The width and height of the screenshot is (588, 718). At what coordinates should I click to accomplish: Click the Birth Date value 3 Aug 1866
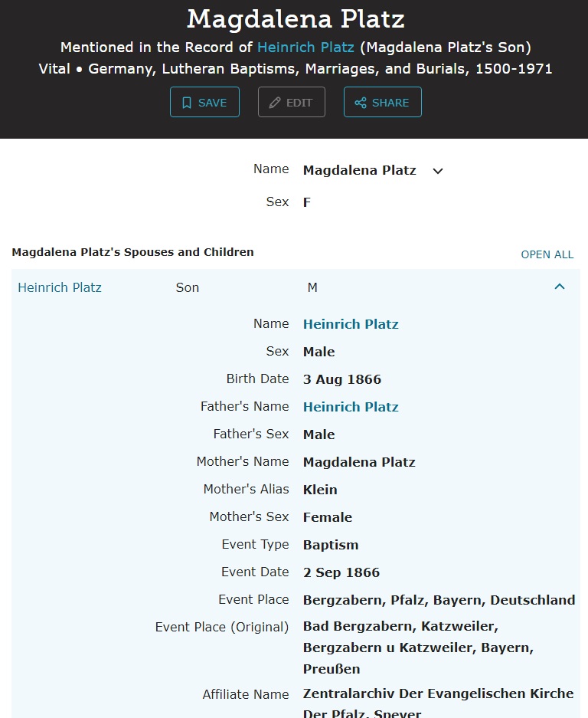[342, 379]
